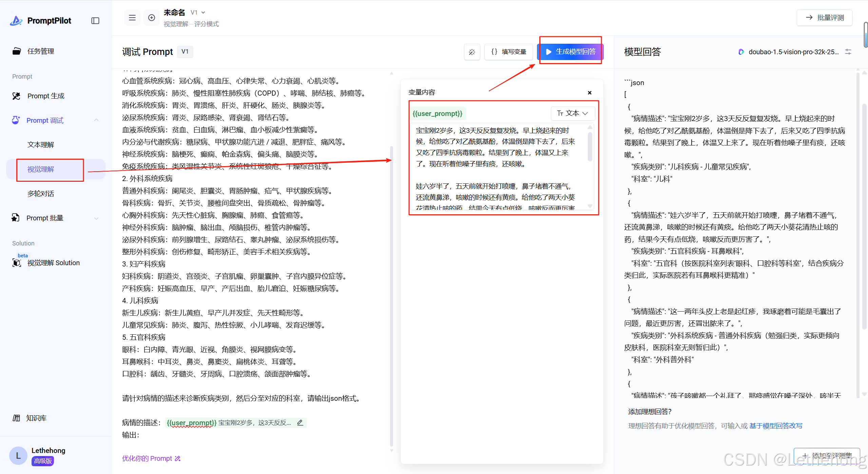Select 多轮对话 under Prompt 调试
The image size is (868, 474).
[41, 194]
